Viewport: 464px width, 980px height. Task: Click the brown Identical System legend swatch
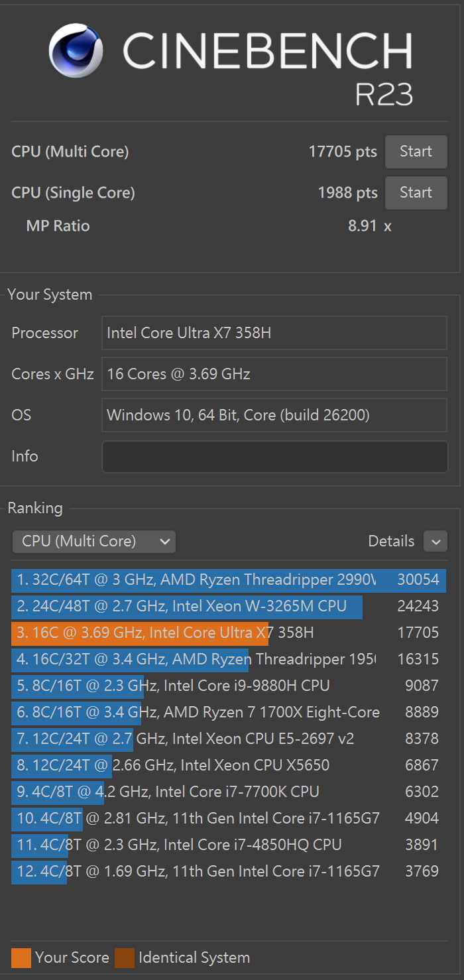(x=125, y=957)
